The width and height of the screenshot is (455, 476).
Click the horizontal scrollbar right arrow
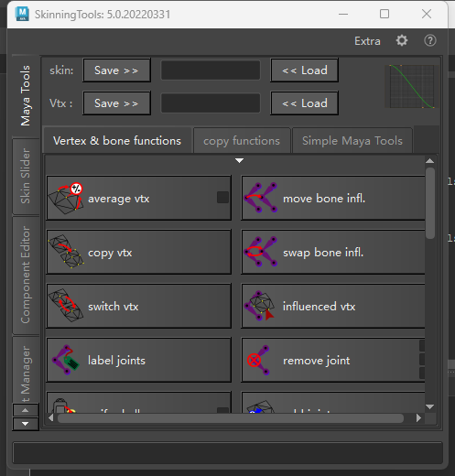point(418,417)
